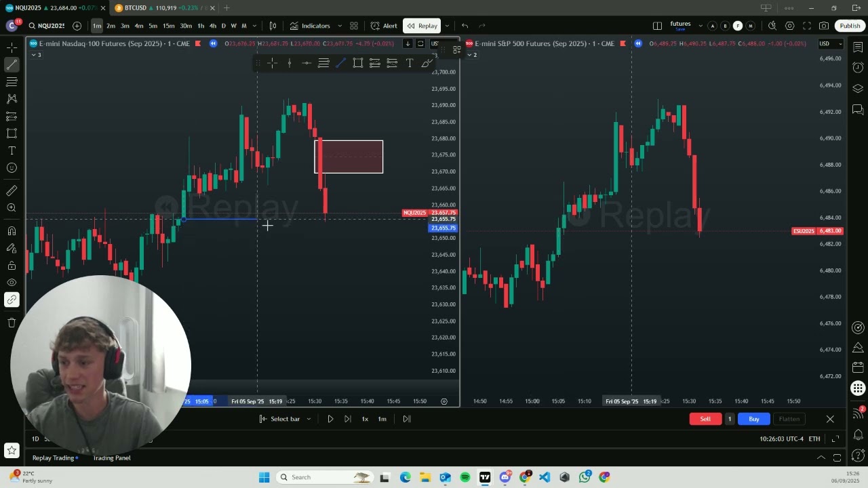Switch to layout preset A
868x488 pixels.
click(x=712, y=26)
